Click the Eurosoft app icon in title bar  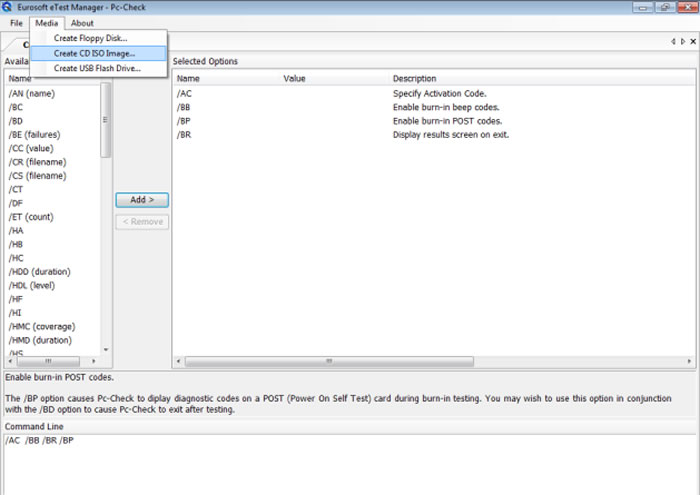[x=7, y=7]
